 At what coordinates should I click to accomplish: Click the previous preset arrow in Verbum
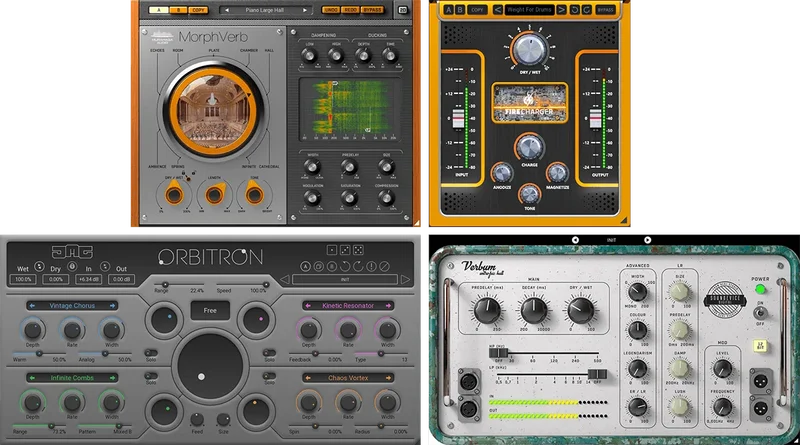click(575, 240)
